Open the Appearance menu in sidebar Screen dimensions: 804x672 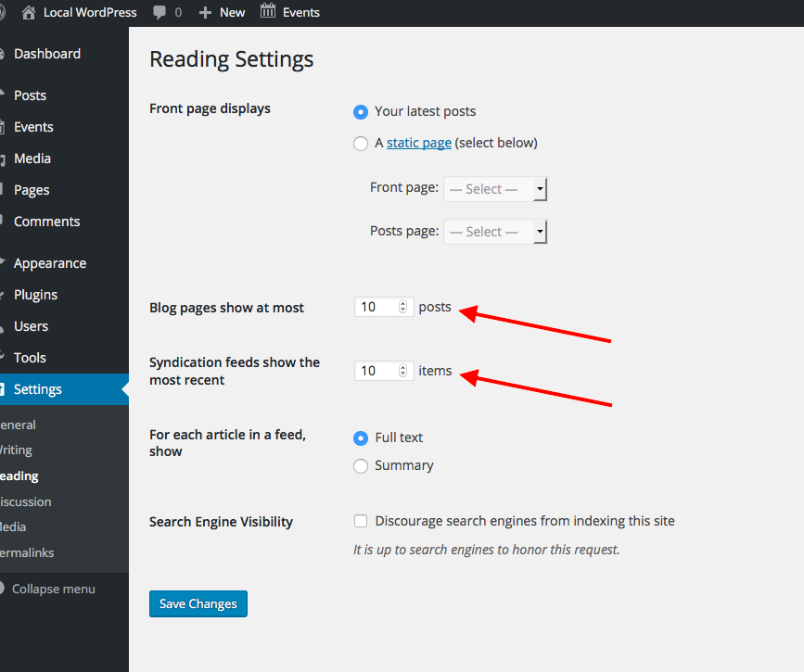[x=50, y=263]
